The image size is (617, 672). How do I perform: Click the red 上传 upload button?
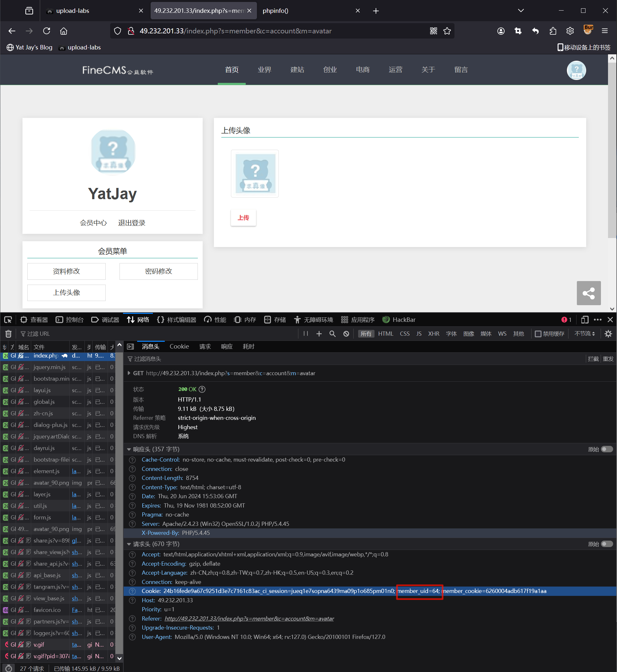click(x=243, y=218)
